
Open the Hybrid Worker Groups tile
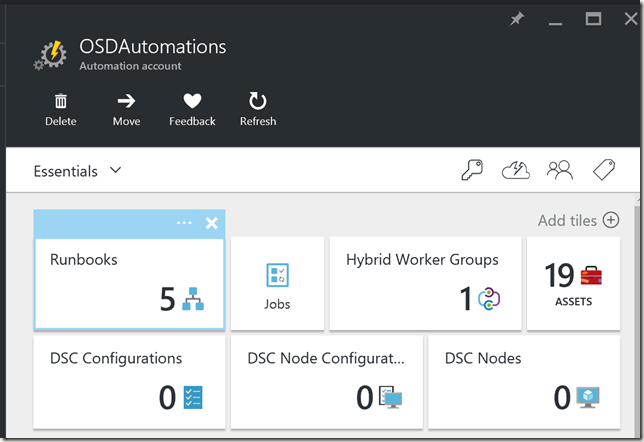tap(425, 283)
